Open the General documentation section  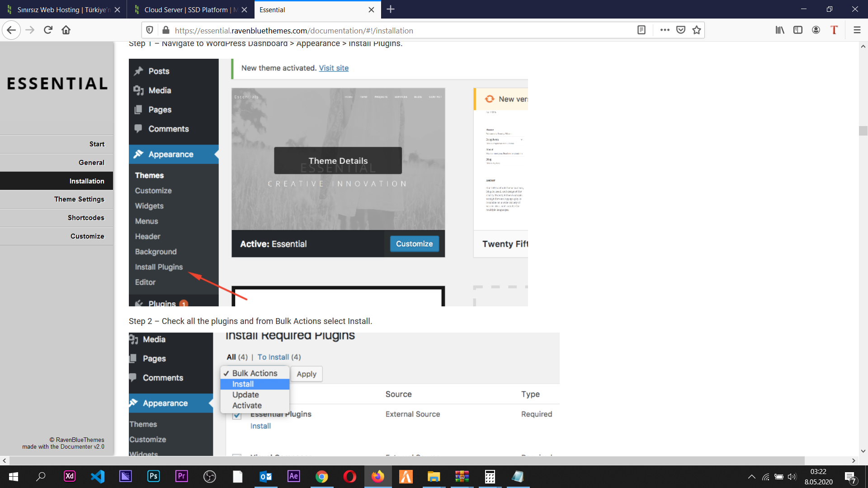coord(57,163)
